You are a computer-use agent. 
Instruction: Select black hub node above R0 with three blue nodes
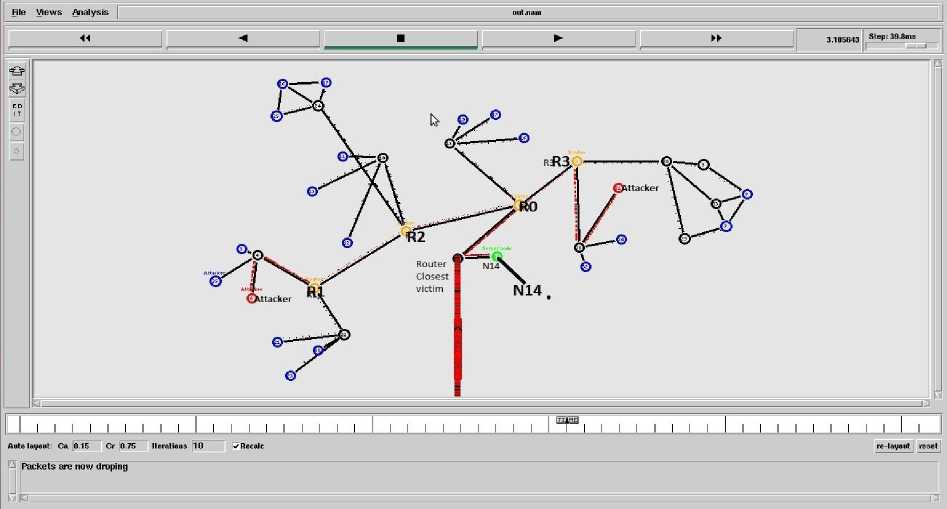[x=449, y=143]
